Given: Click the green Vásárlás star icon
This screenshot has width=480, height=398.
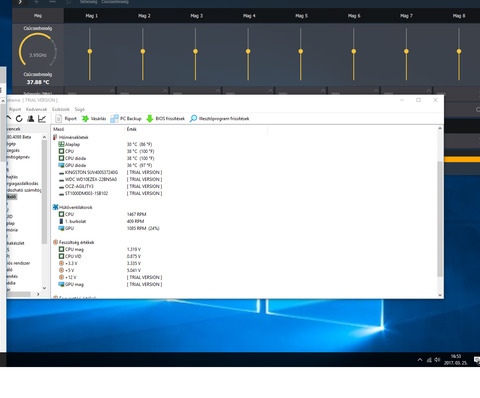Looking at the screenshot, I should pyautogui.click(x=85, y=118).
